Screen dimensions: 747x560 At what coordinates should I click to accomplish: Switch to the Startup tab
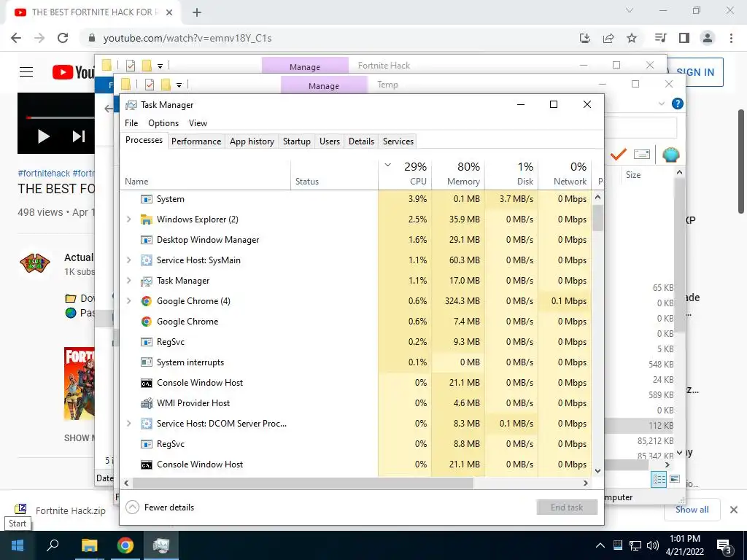[x=296, y=141]
